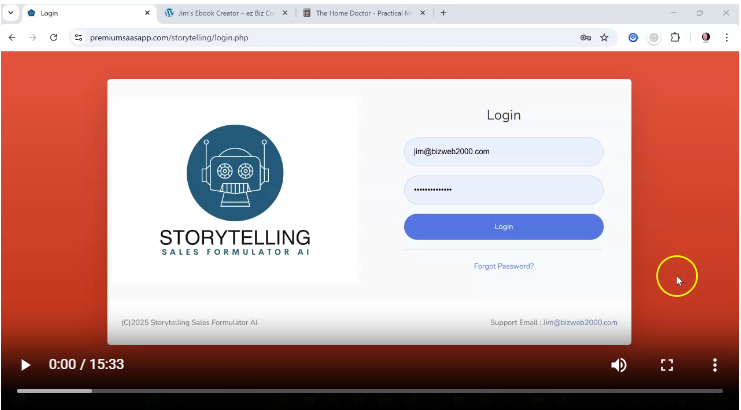Click the (C)2025 Storytelling Sales Formulator AI text
Screen dimensions: 741x410
coord(190,323)
